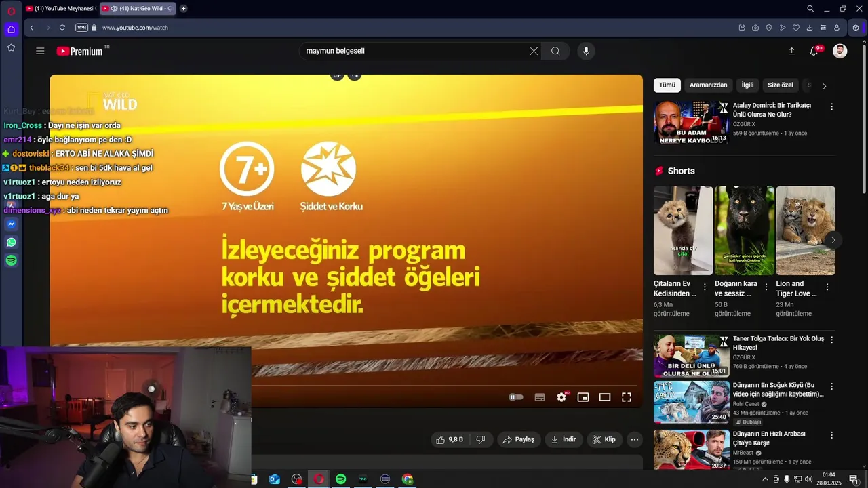The width and height of the screenshot is (868, 488).
Task: Click the magnifier search button beside query
Action: point(555,51)
